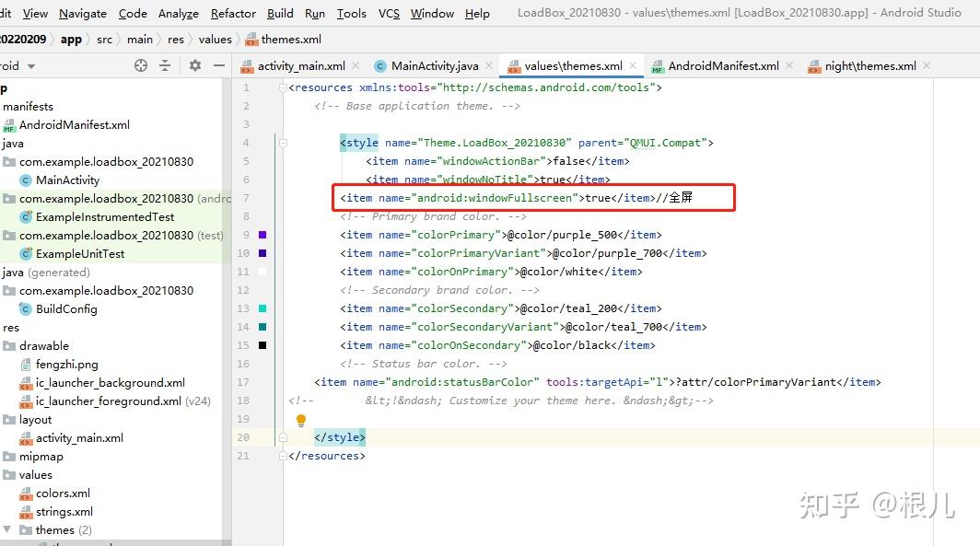Click the yellow light bulb intention icon
Viewport: 980px width, 546px height.
coord(300,420)
